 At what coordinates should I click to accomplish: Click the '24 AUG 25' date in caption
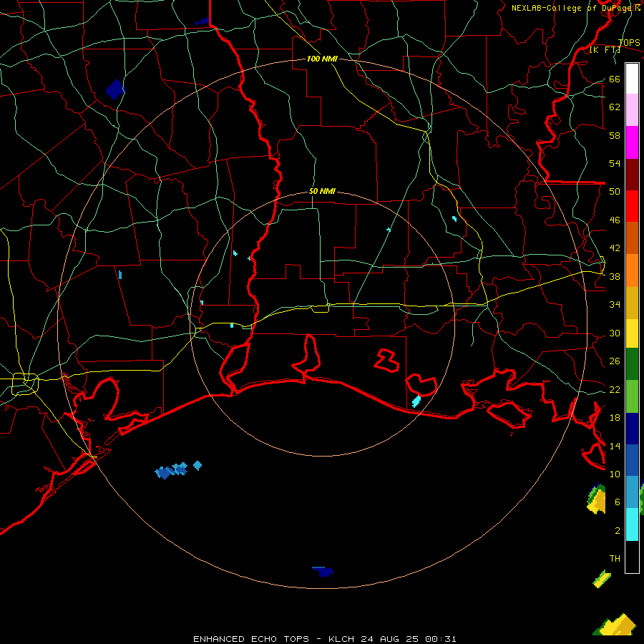pyautogui.click(x=390, y=639)
